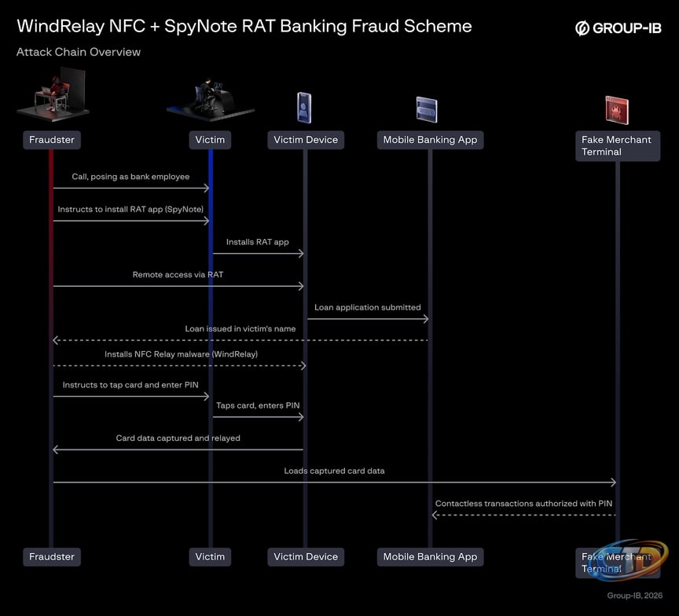
Task: Click 'Loan issued in victim's name' label
Action: tap(240, 328)
